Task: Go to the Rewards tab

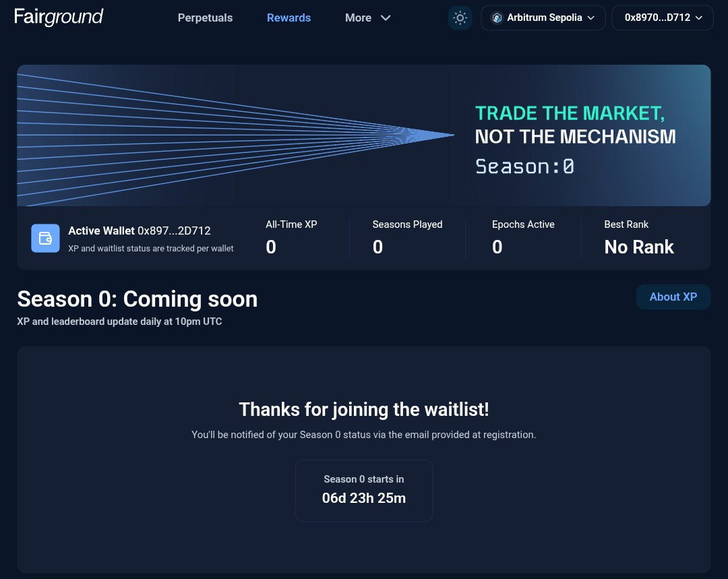Action: click(289, 18)
